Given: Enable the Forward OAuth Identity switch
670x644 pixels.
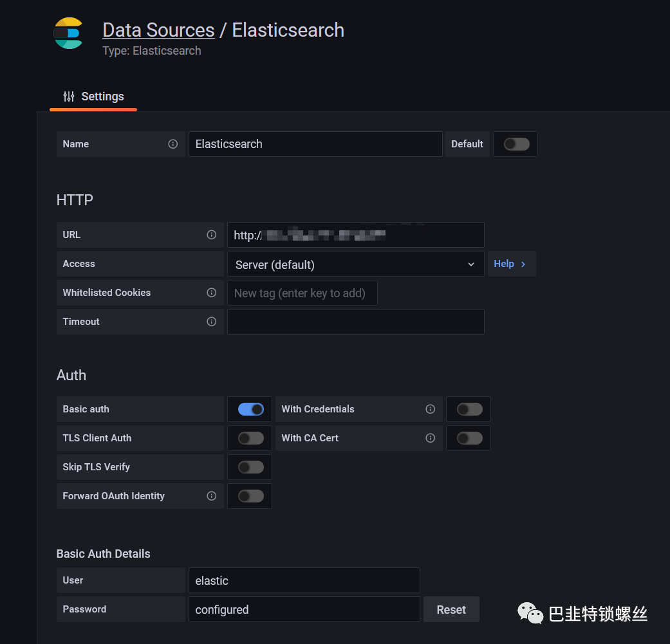Looking at the screenshot, I should click(251, 496).
